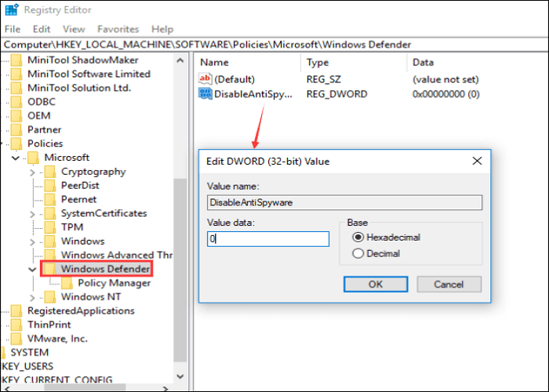Screen dimensions: 549x392
Task: Expand the Windows NT key
Action: click(x=32, y=297)
